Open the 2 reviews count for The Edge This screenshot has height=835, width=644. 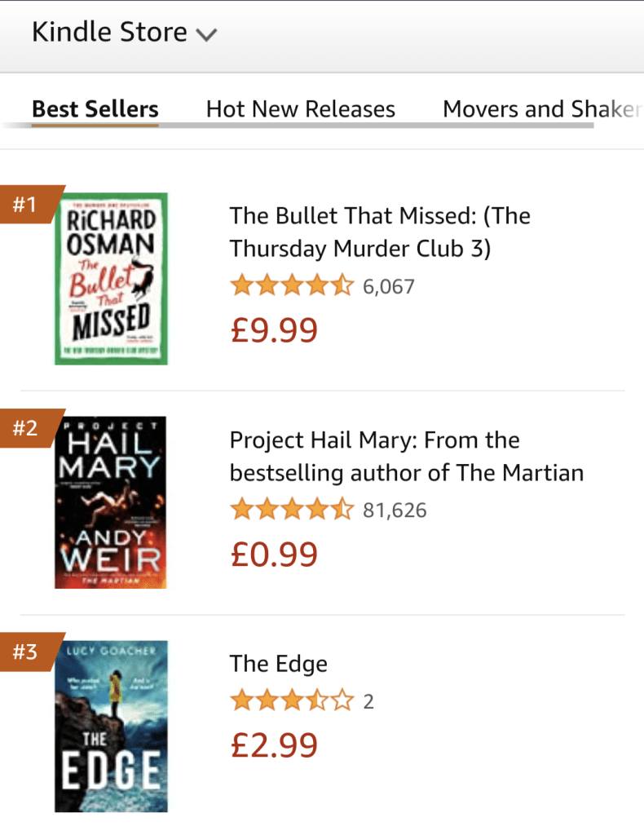click(x=368, y=701)
